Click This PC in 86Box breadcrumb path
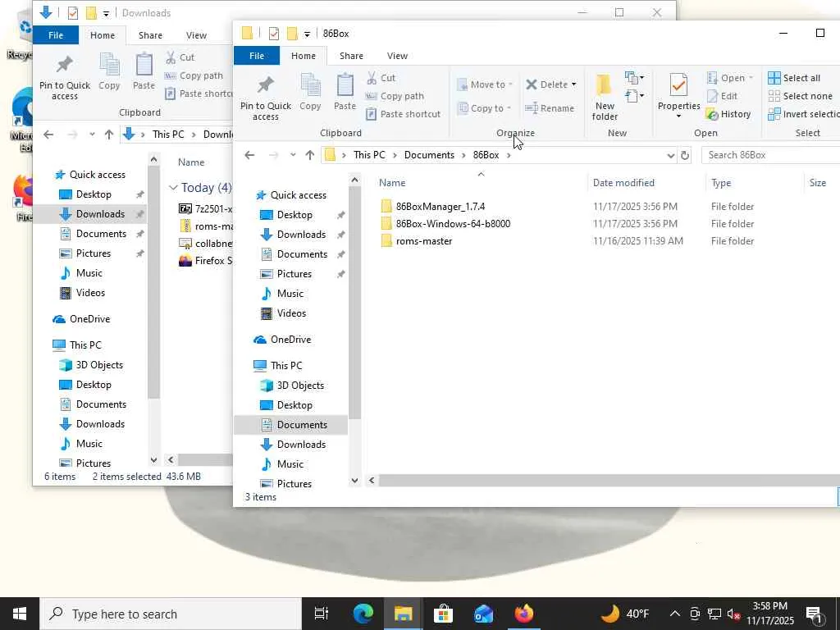840x630 pixels. coord(369,155)
